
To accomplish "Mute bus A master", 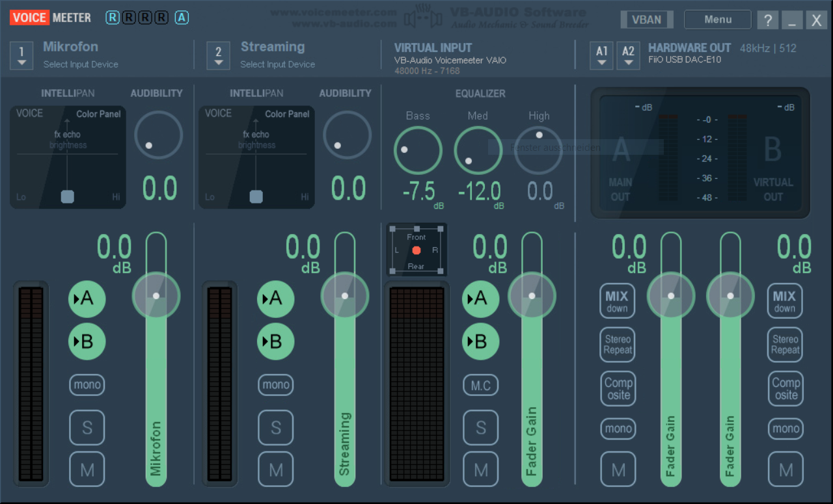I will tap(618, 469).
